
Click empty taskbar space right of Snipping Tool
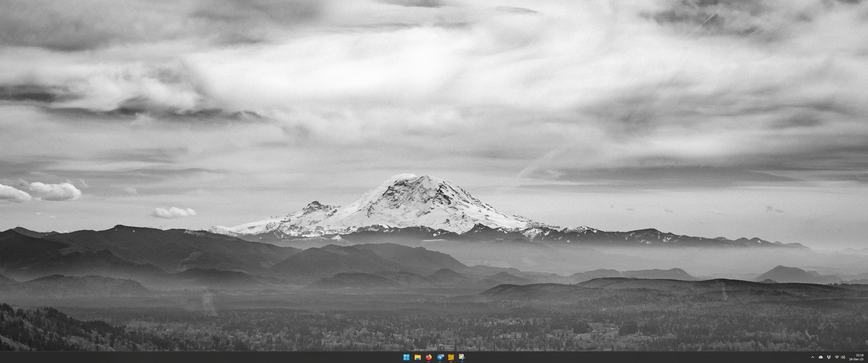click(x=573, y=357)
